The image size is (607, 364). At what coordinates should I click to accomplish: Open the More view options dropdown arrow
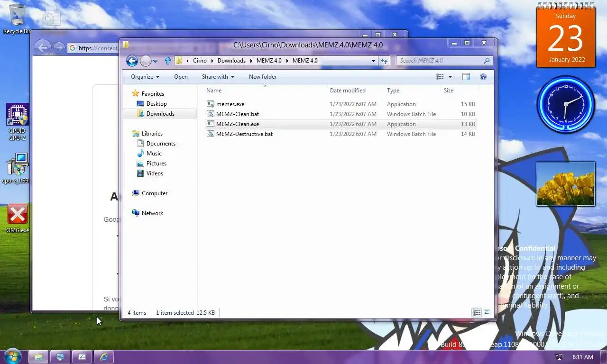pos(450,77)
